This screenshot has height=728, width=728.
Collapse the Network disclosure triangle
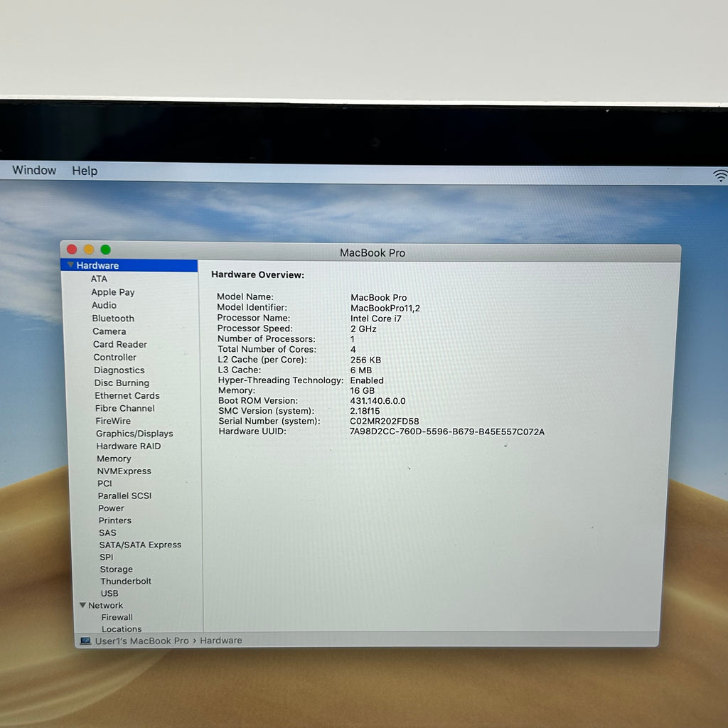click(82, 605)
